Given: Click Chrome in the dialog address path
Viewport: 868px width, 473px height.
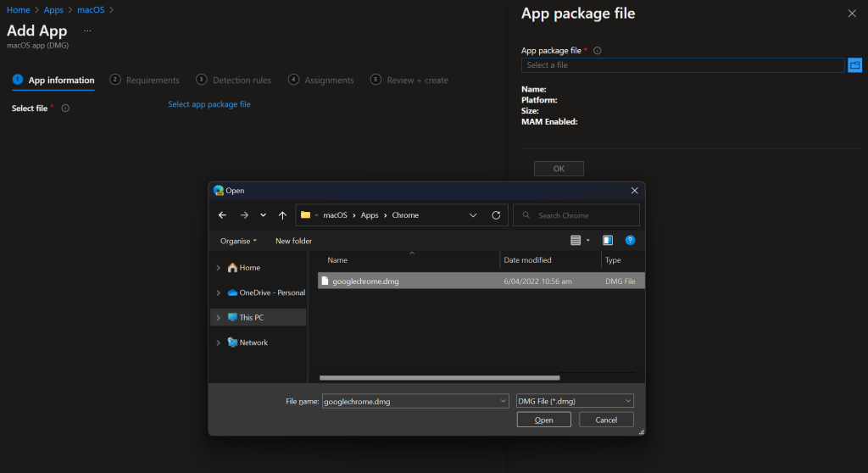Looking at the screenshot, I should point(405,215).
